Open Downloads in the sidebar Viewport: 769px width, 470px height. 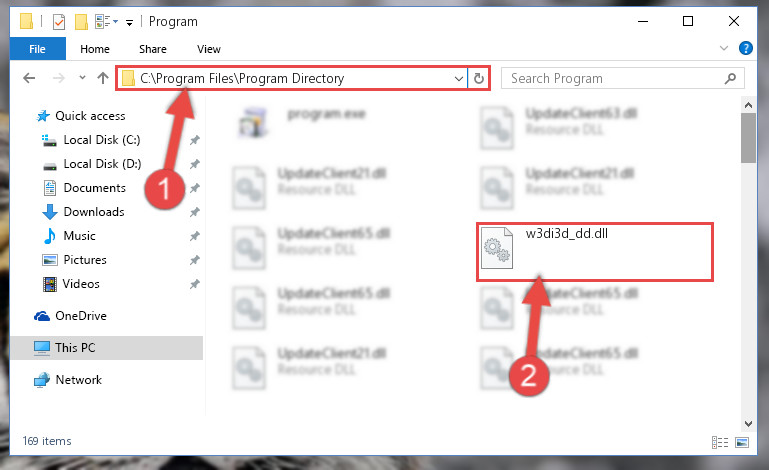94,212
